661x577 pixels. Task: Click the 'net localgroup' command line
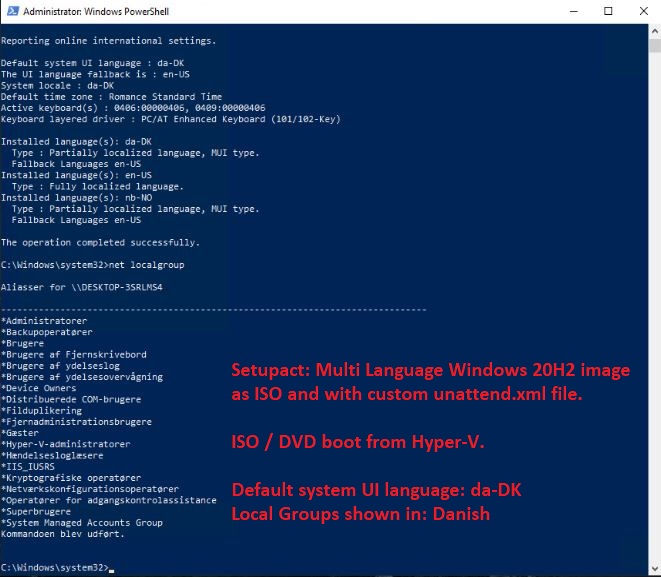point(93,265)
